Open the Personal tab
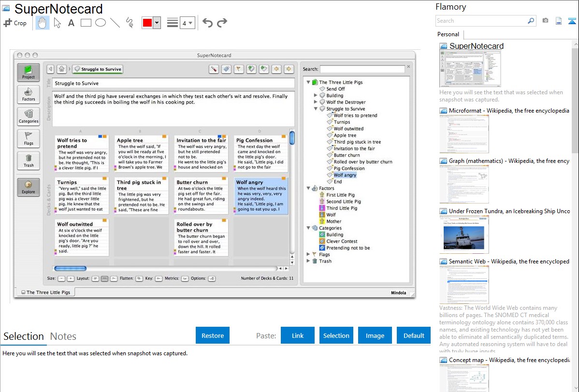Viewport: 579px width, 392px height. [449, 34]
